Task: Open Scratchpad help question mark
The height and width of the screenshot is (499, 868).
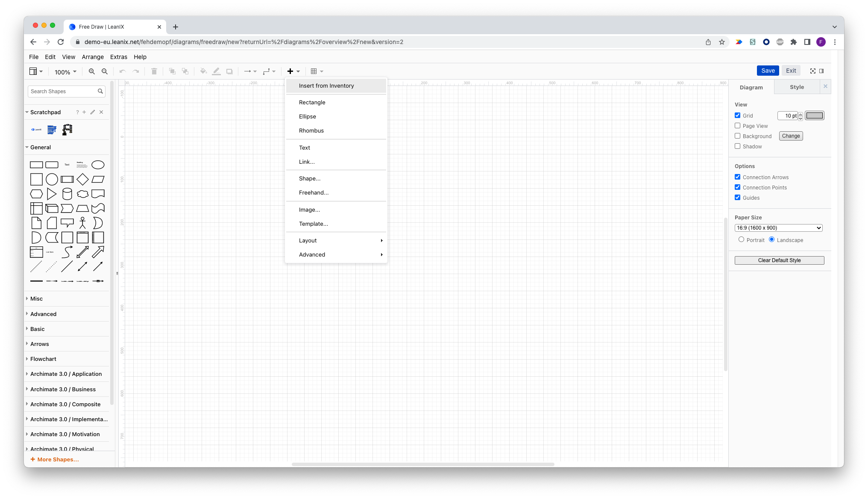Action: 77,112
